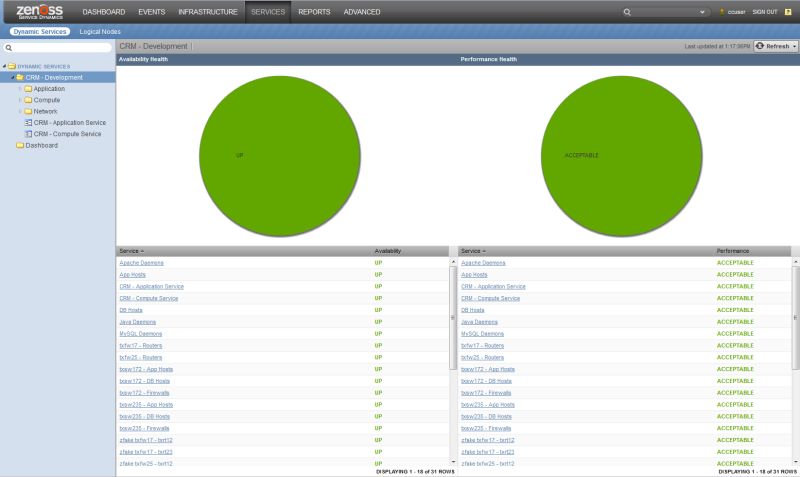Open bxfw17 - Routers in the availability table
Image resolution: width=800 pixels, height=477 pixels.
pyautogui.click(x=140, y=345)
